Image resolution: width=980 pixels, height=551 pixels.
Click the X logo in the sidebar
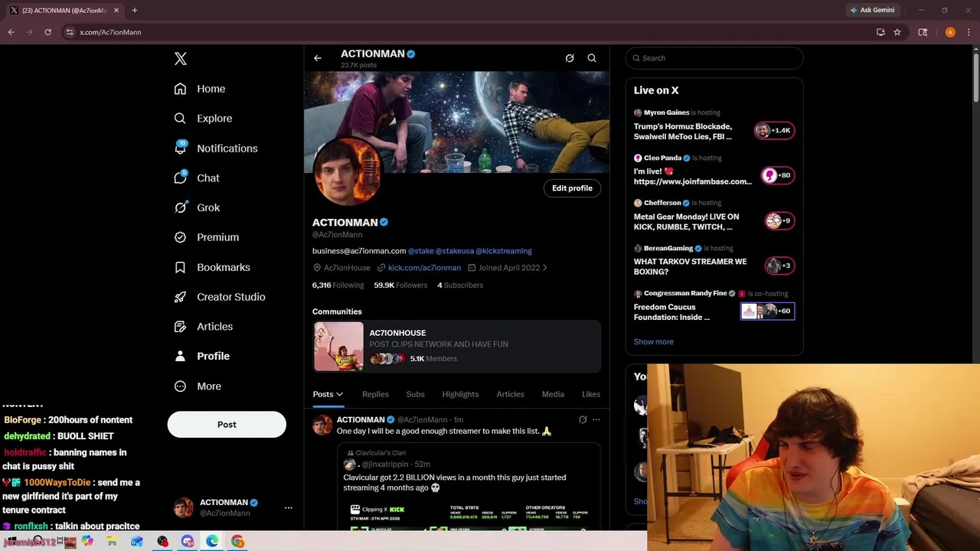point(181,59)
